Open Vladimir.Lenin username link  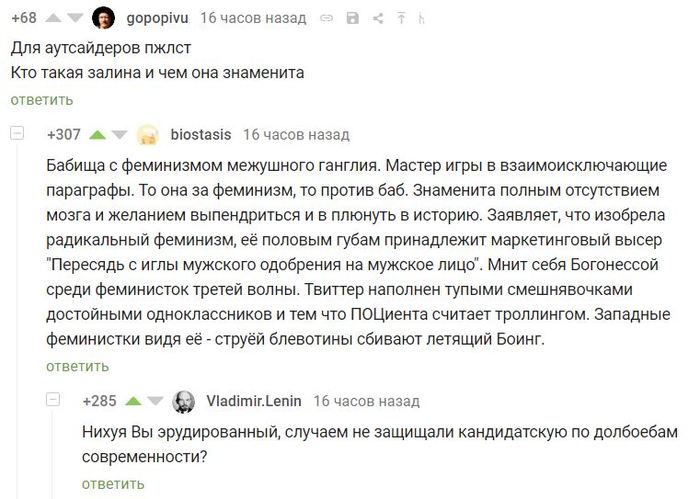click(x=254, y=402)
